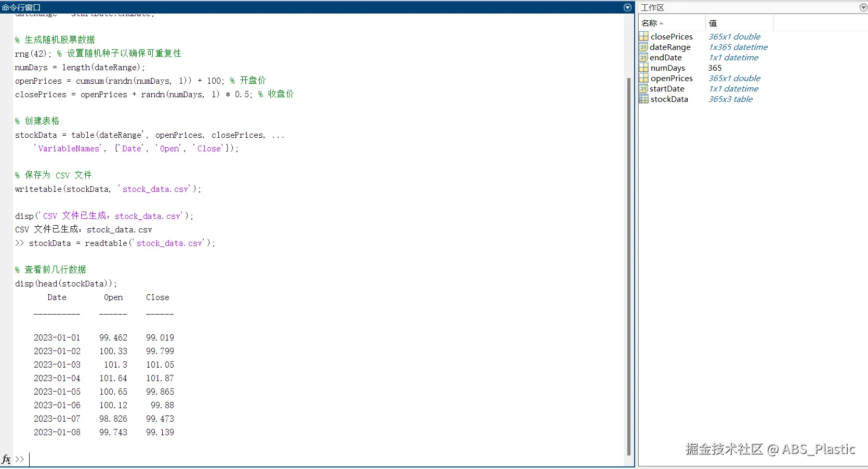868x469 pixels.
Task: Click the 工作区 panel title
Action: (652, 7)
